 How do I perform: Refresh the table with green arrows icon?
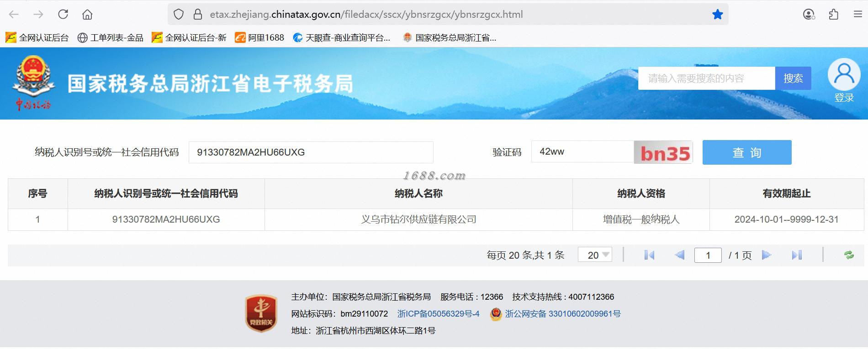(x=849, y=255)
